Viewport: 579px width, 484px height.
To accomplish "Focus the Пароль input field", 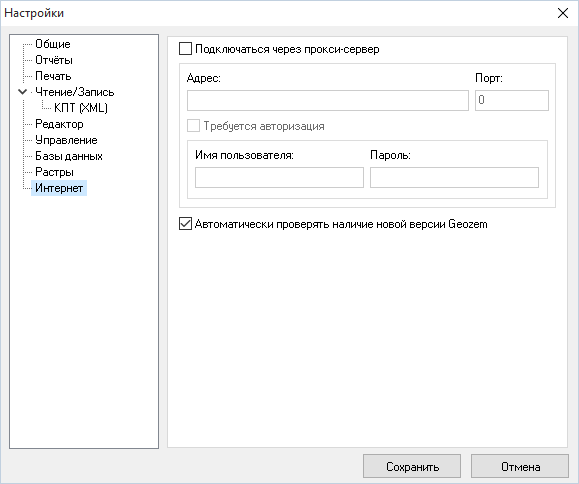I will [x=455, y=178].
